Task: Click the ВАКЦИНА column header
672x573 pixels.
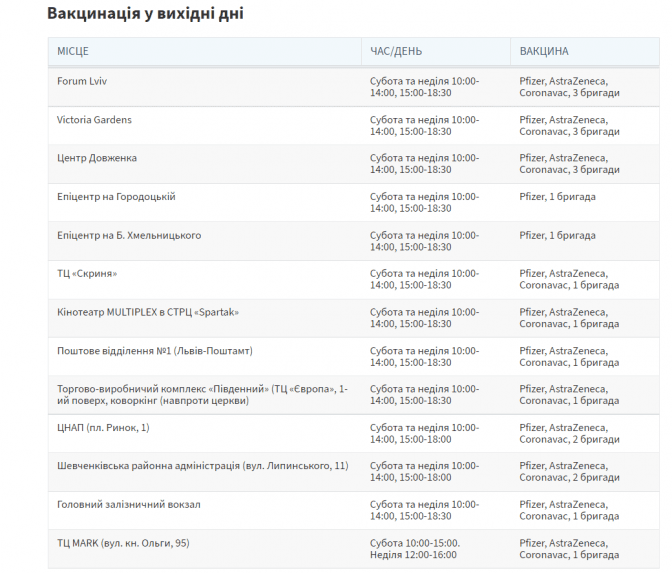Action: pyautogui.click(x=544, y=51)
